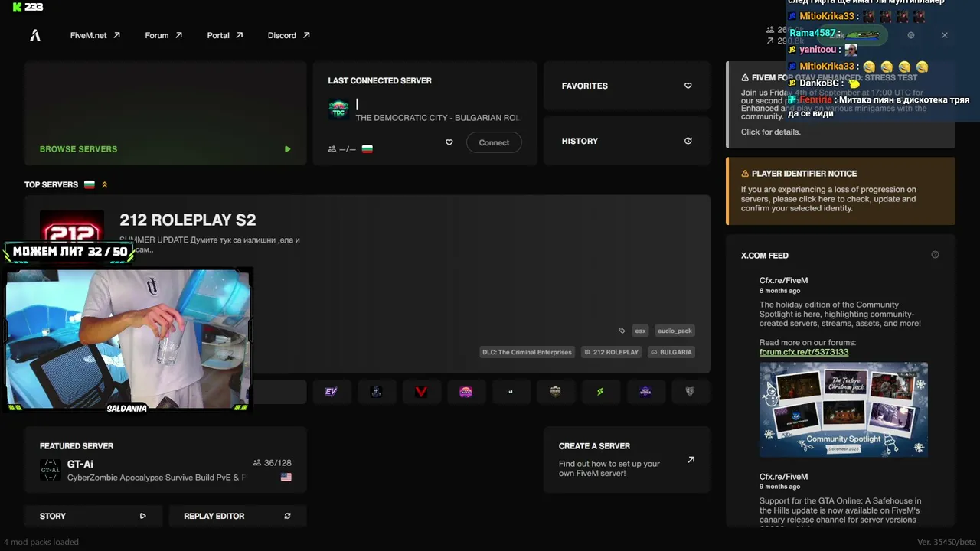The image size is (980, 551).
Task: Click the esx tag
Action: [640, 331]
